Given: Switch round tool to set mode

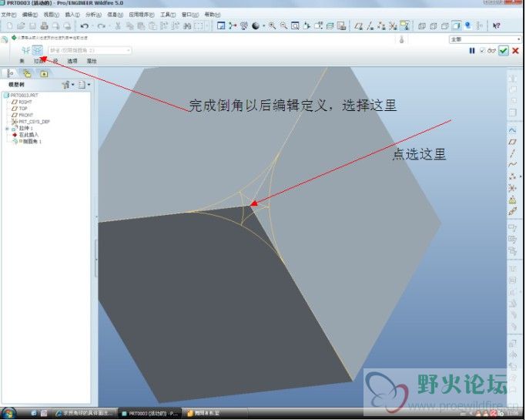Looking at the screenshot, I should click(26, 51).
